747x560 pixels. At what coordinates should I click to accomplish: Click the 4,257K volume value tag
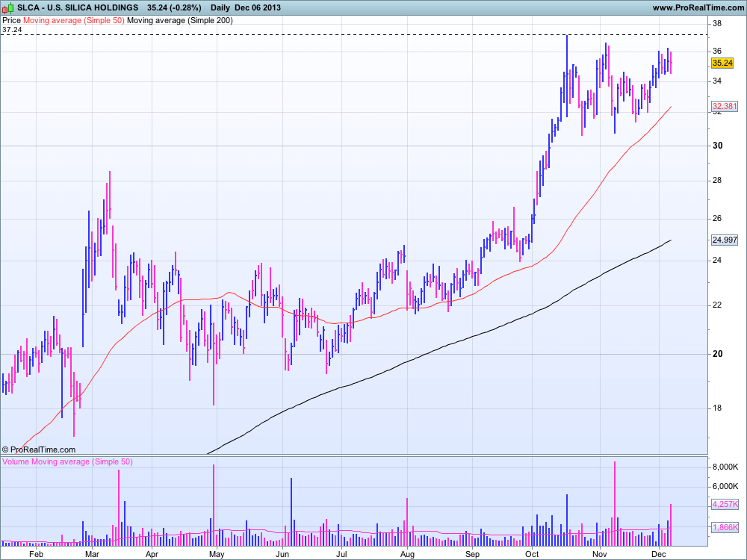(725, 504)
